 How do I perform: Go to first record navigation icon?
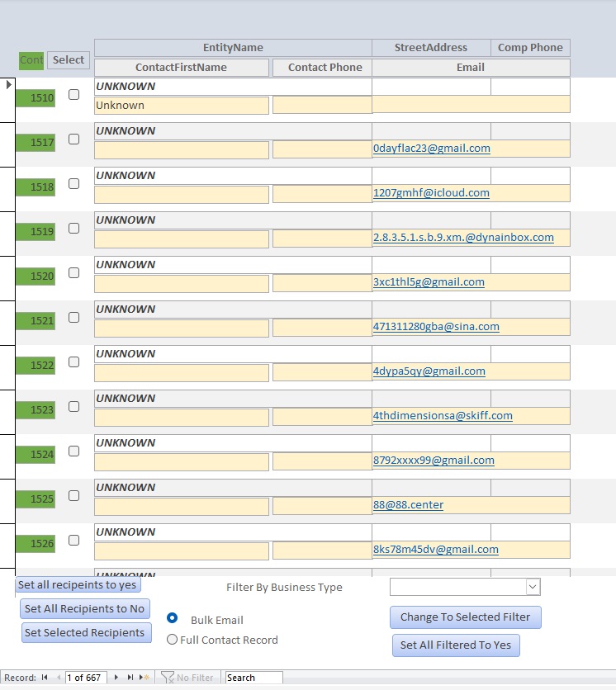[45, 678]
